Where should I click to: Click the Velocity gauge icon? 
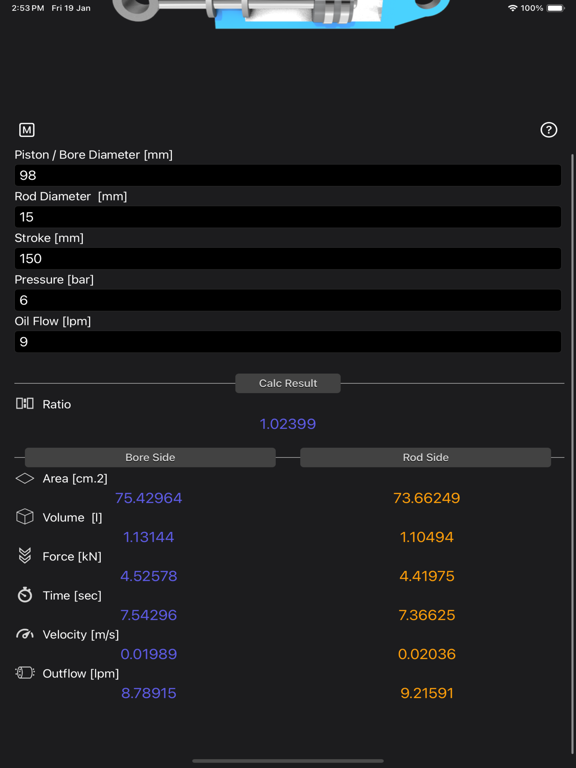pyautogui.click(x=24, y=634)
